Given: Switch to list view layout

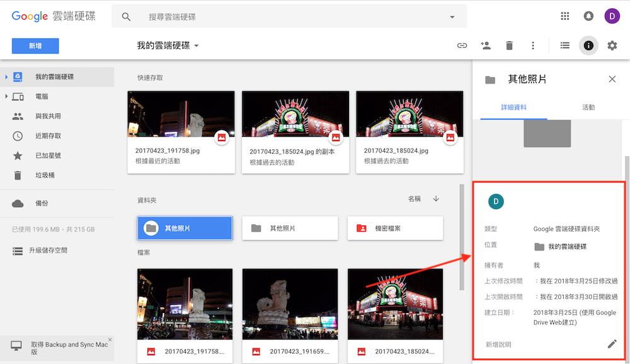Looking at the screenshot, I should [x=565, y=45].
